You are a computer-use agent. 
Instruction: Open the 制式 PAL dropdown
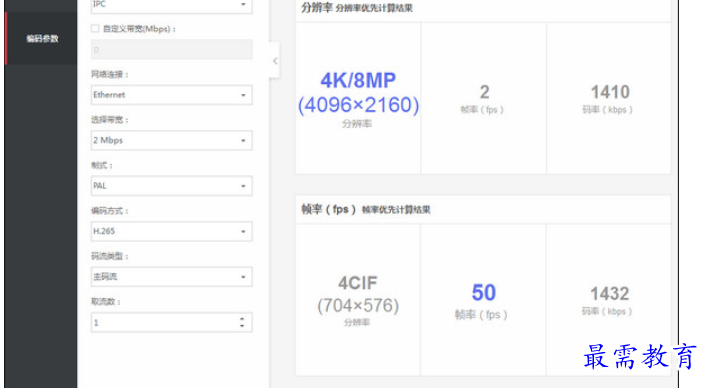(172, 186)
